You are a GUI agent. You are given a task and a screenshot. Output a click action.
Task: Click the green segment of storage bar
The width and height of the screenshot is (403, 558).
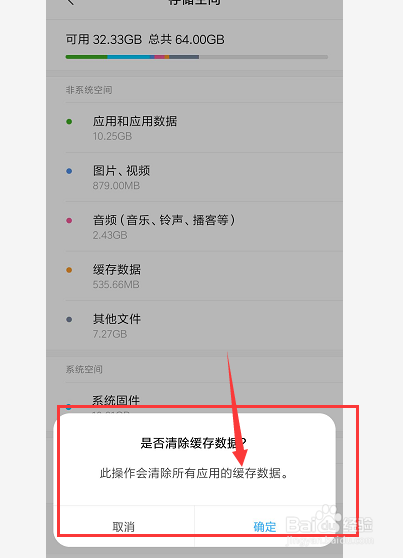coord(87,57)
